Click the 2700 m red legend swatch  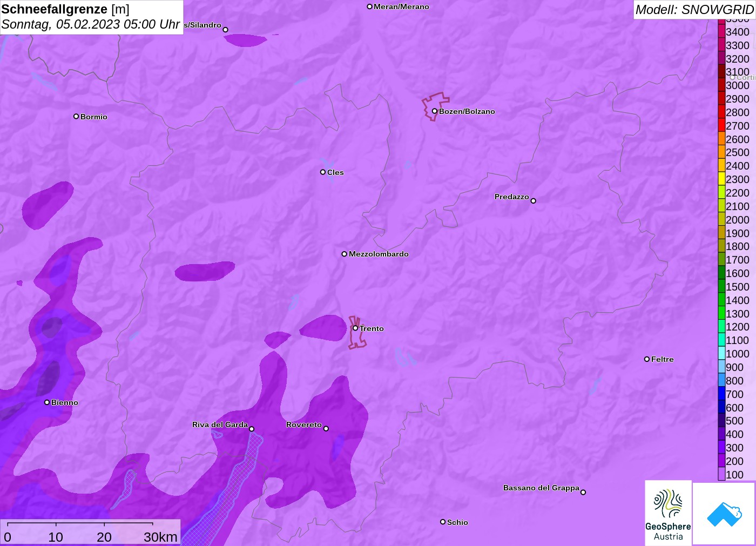[x=721, y=125]
